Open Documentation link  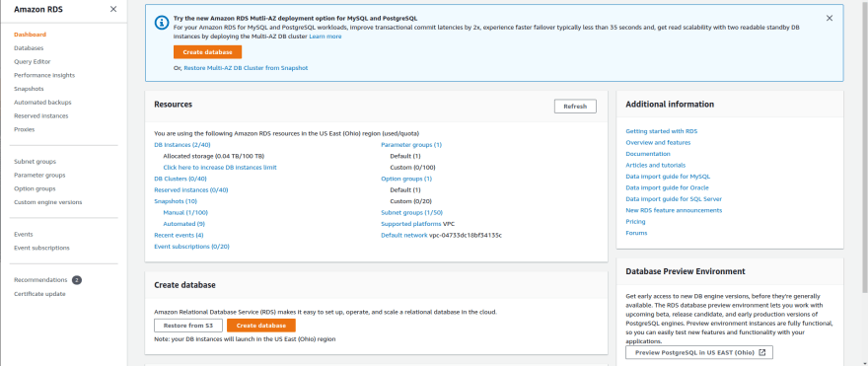coord(648,154)
